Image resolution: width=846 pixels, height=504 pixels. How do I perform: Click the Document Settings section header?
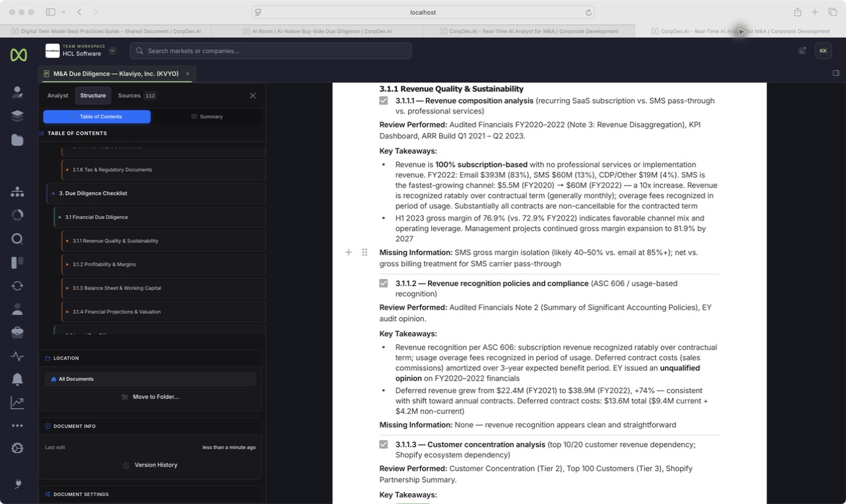(x=150, y=495)
